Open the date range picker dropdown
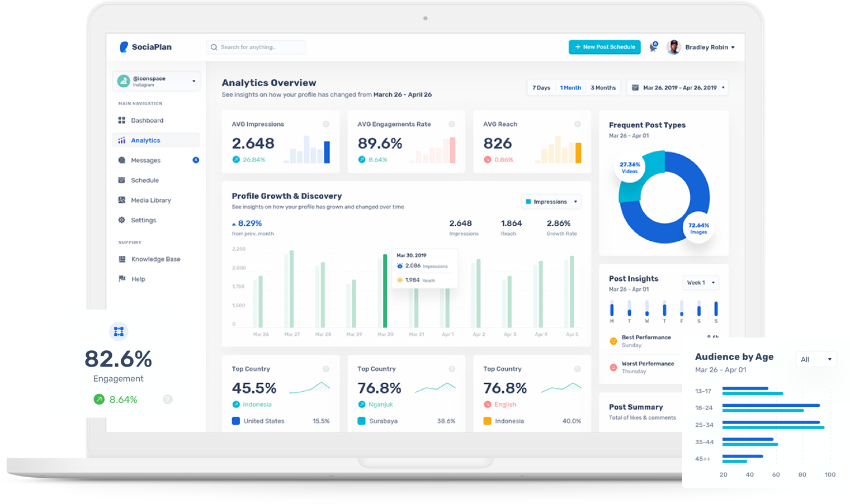Image resolution: width=850 pixels, height=504 pixels. [x=678, y=88]
